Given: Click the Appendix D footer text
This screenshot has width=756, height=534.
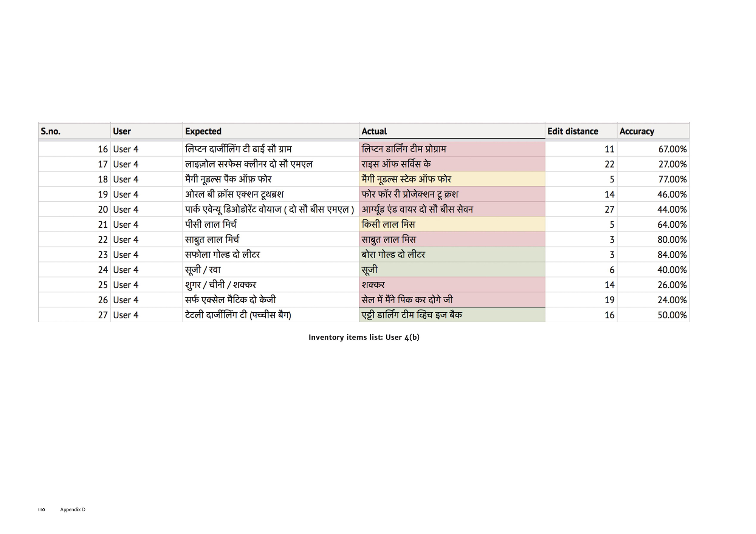Looking at the screenshot, I should click(x=73, y=509).
